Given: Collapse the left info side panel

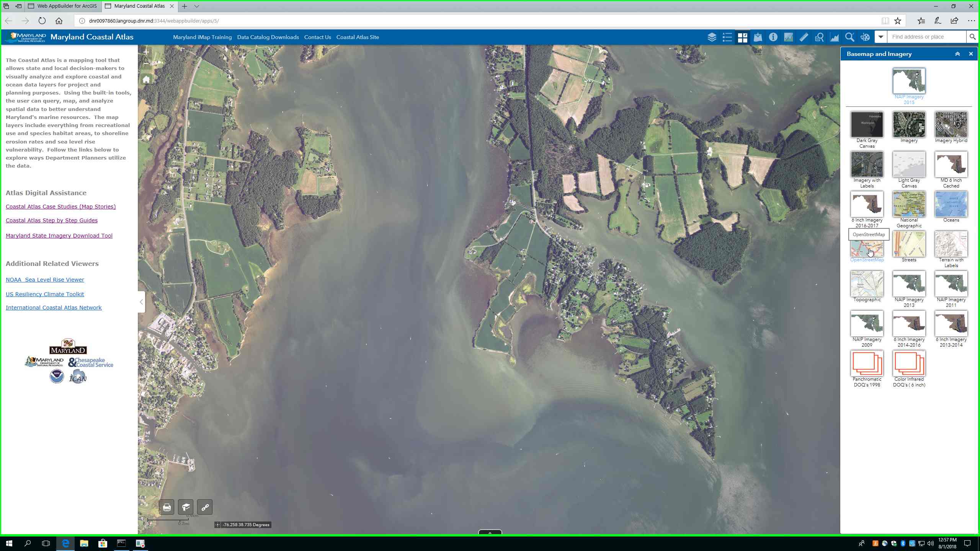Looking at the screenshot, I should point(141,302).
